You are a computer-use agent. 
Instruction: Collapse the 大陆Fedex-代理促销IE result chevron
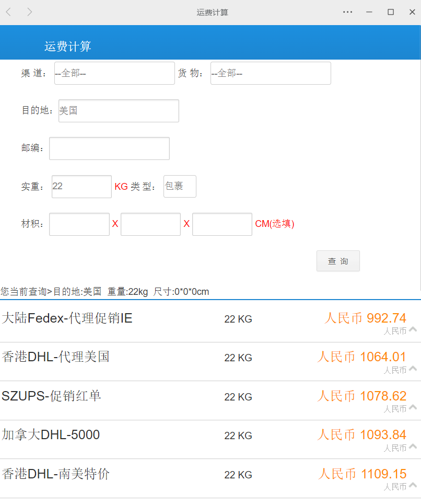(413, 329)
